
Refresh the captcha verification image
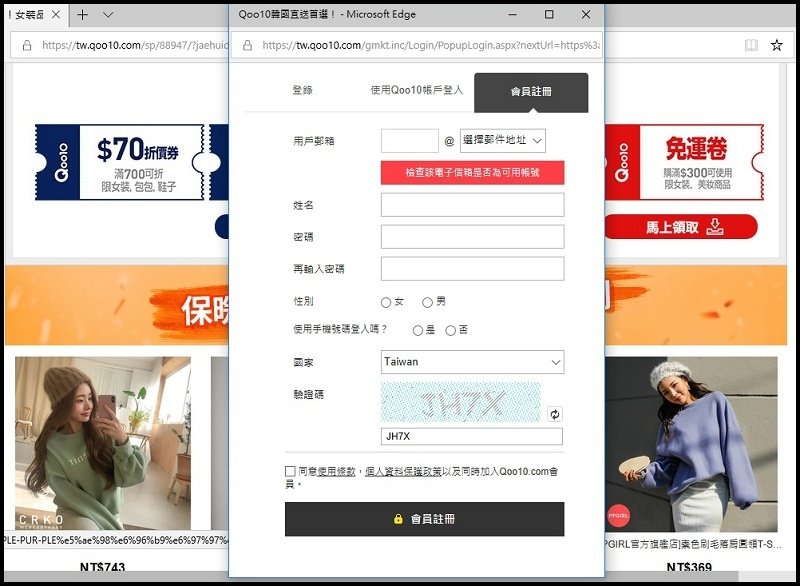click(x=555, y=414)
